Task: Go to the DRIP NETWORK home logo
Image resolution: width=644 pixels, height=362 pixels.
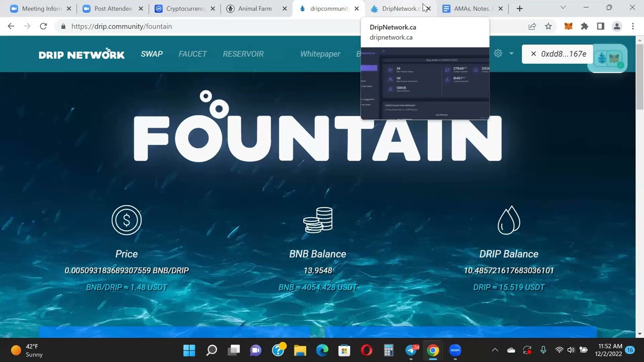Action: pyautogui.click(x=82, y=54)
